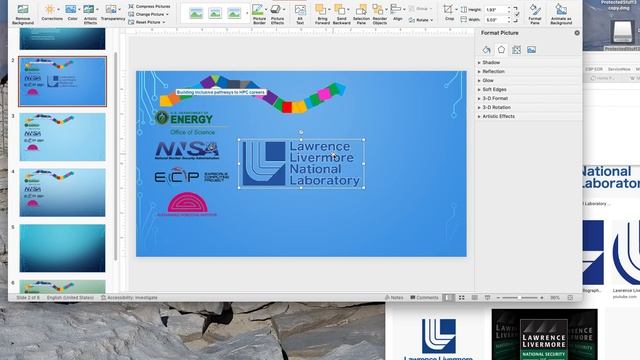This screenshot has height=360, width=640.
Task: Open the Picture Border dropdown arrow
Action: coord(266,10)
